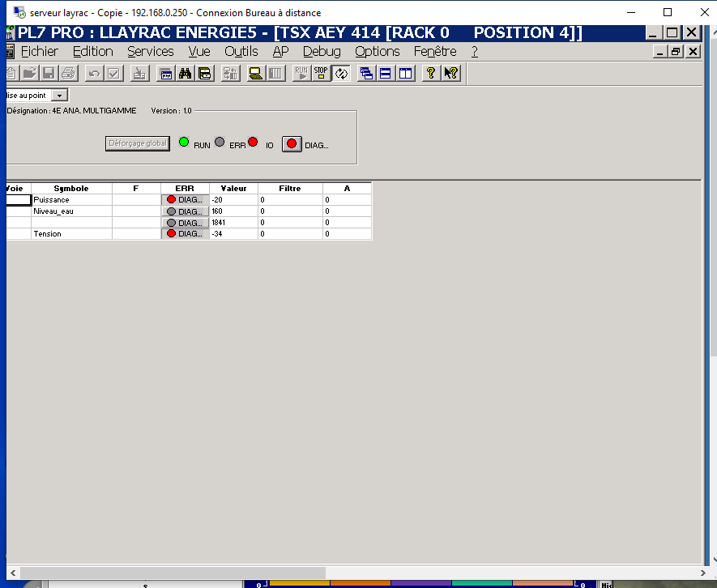Screen dimensions: 717x588
Task: Click the rack configuration icon beside Connect
Action: click(275, 73)
